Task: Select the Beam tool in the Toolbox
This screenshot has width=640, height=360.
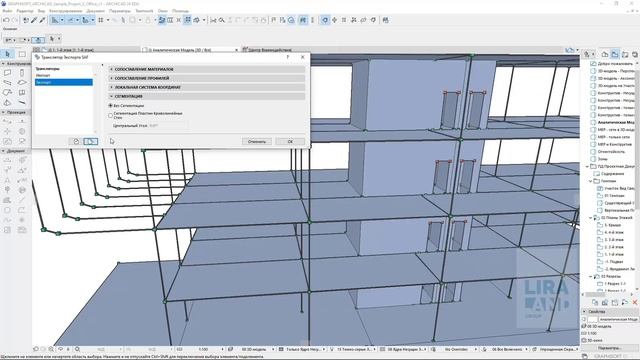Action: pyautogui.click(x=7, y=82)
